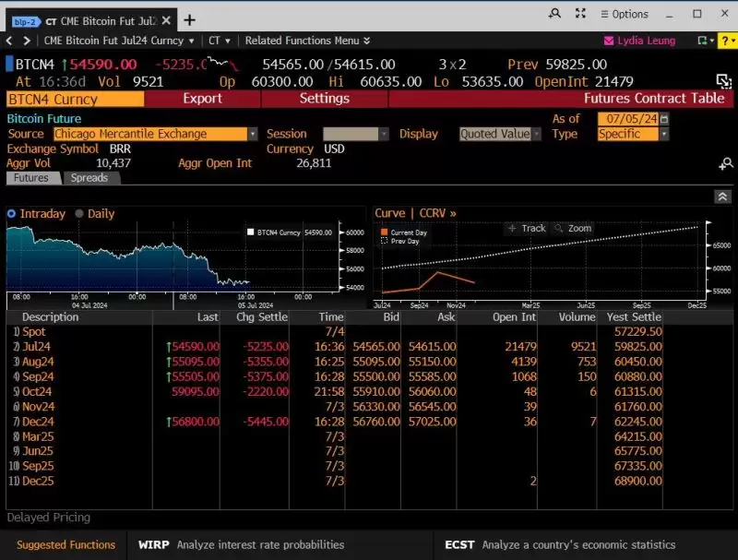Viewport: 738px width, 560px height.
Task: Click the magnifying glass beside Aggr Open Int
Action: 728,162
